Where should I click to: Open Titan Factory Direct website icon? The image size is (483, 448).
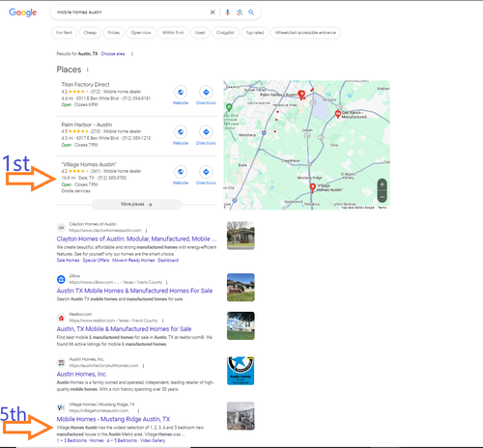point(181,92)
